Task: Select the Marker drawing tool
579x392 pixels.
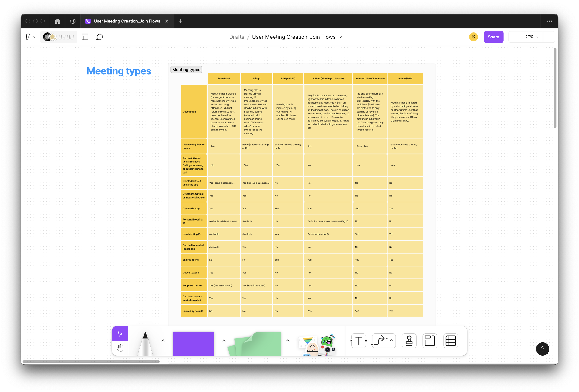Action: click(146, 344)
